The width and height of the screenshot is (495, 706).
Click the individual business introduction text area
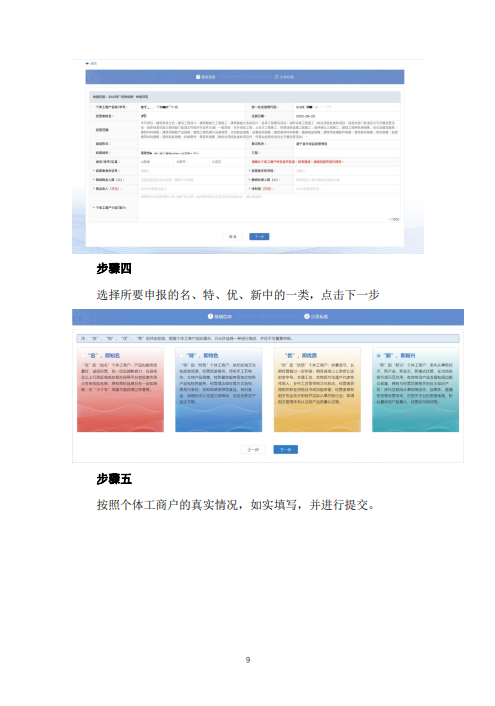click(269, 208)
